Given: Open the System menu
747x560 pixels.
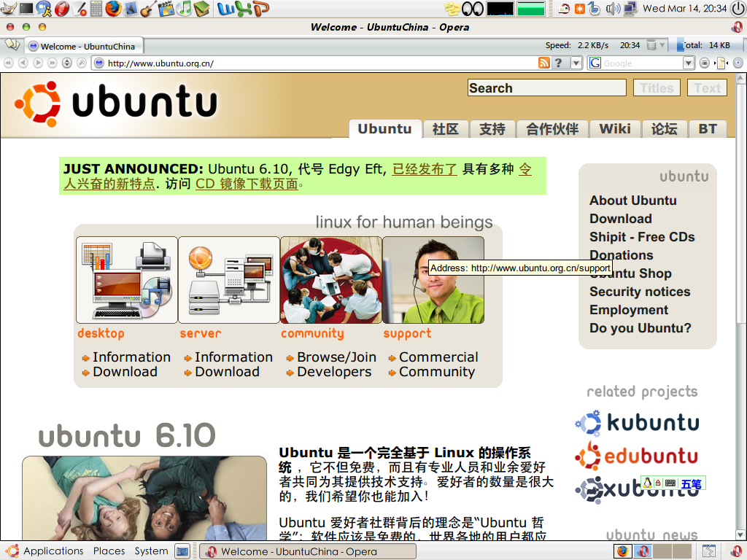Looking at the screenshot, I should pos(151,551).
